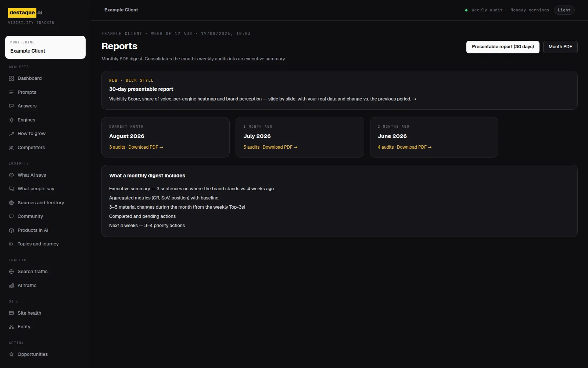Click Presentable report (30 days) button

tap(503, 47)
